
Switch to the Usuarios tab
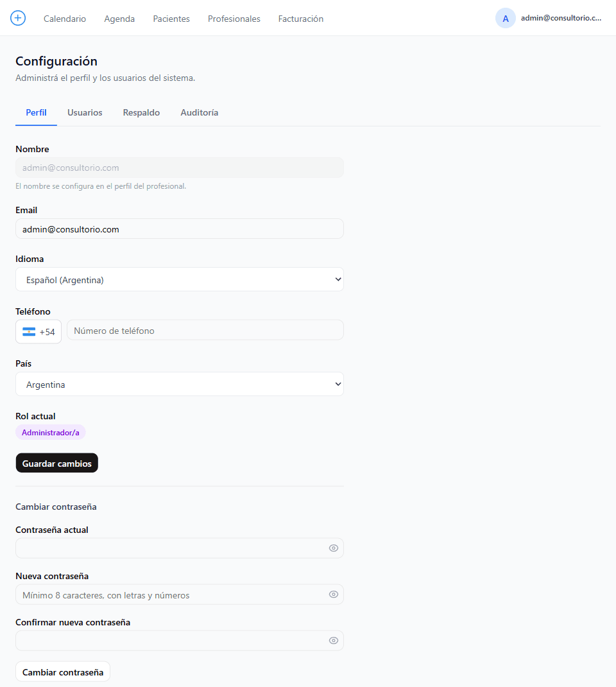[85, 112]
